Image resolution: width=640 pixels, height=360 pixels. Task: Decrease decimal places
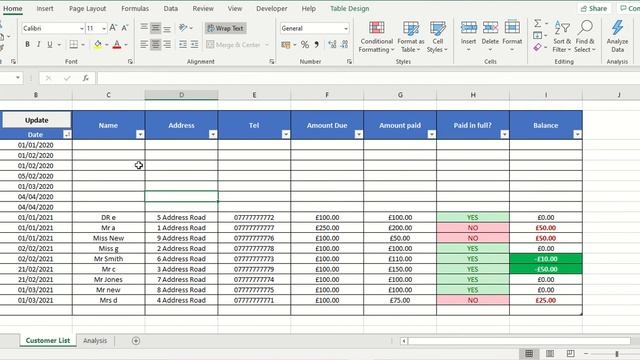pyautogui.click(x=344, y=44)
